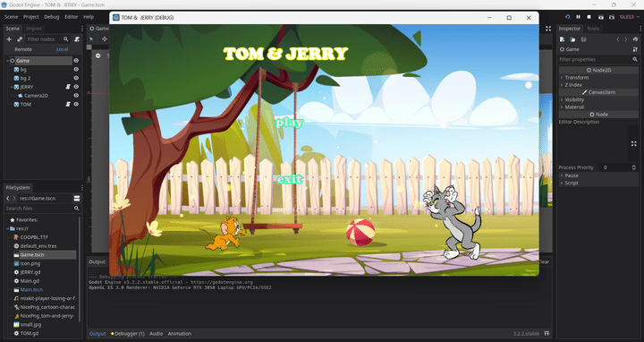
Task: Toggle distraction-free mode in the viewport
Action: click(548, 29)
